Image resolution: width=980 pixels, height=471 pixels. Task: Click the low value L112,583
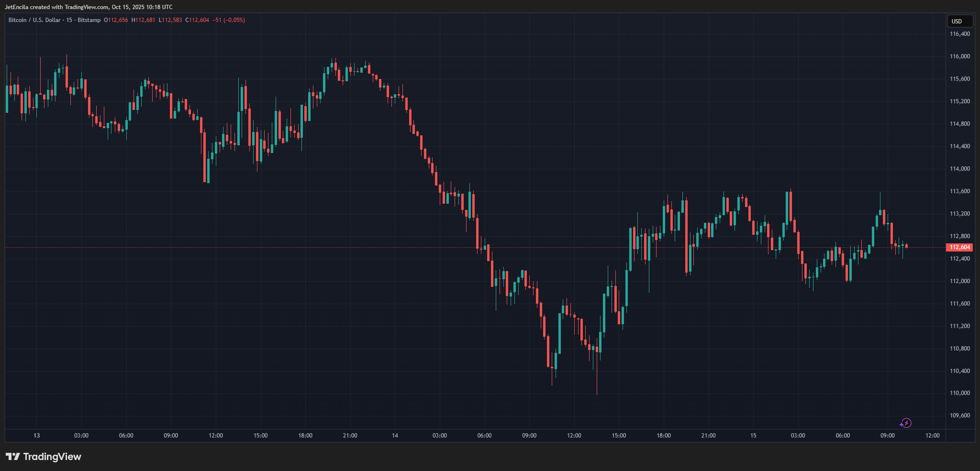tap(170, 20)
